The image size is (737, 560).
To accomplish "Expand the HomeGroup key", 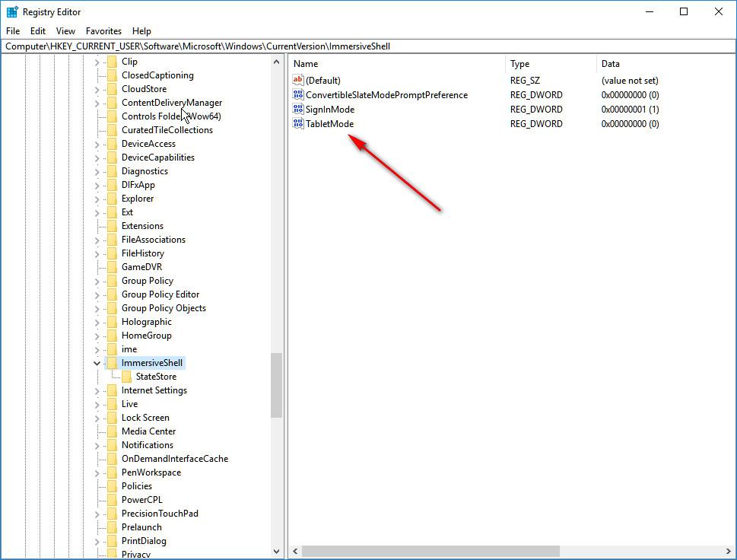I will click(97, 336).
